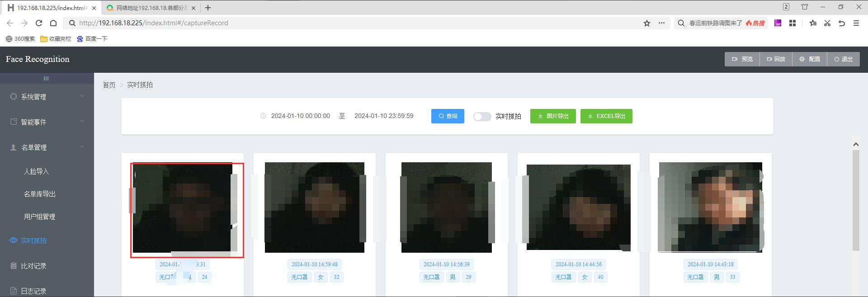This screenshot has width=868, height=297.
Task: Reload page with browser refresh icon
Action: pos(39,23)
